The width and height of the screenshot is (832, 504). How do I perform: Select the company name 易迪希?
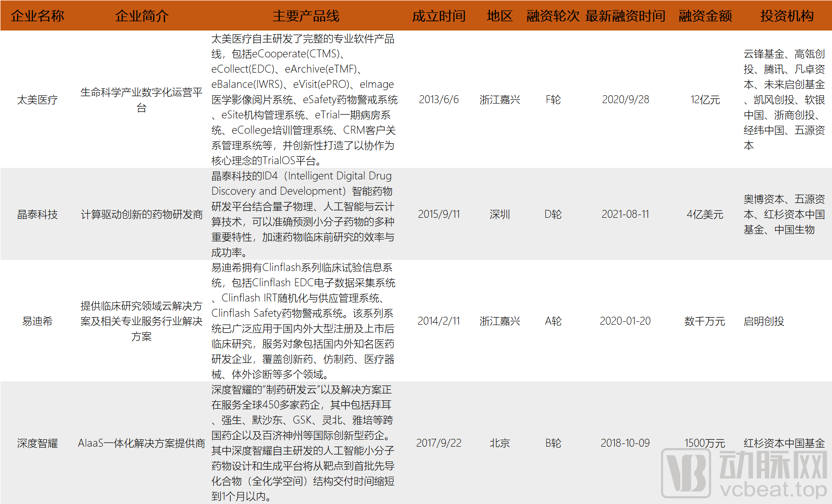click(x=37, y=321)
